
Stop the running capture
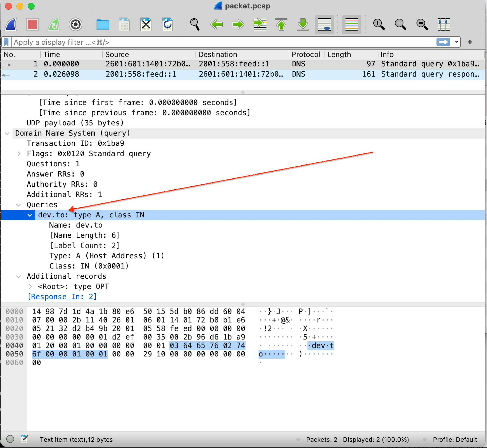32,24
